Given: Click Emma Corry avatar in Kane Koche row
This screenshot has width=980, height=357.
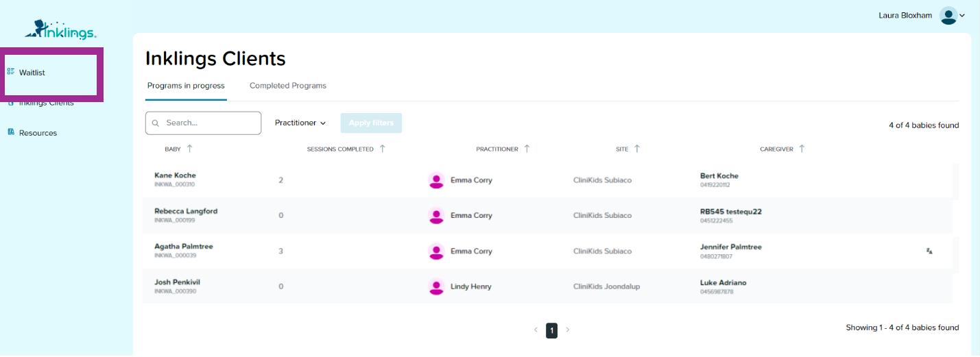Looking at the screenshot, I should (x=436, y=180).
